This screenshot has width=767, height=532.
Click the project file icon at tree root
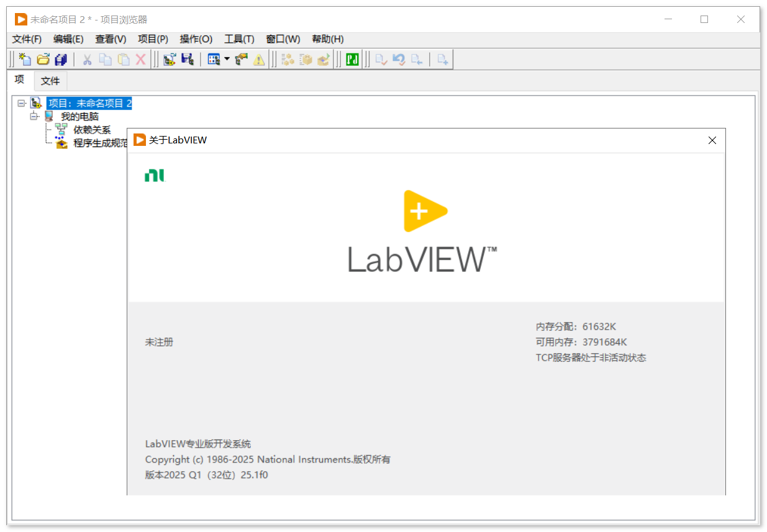pyautogui.click(x=36, y=103)
